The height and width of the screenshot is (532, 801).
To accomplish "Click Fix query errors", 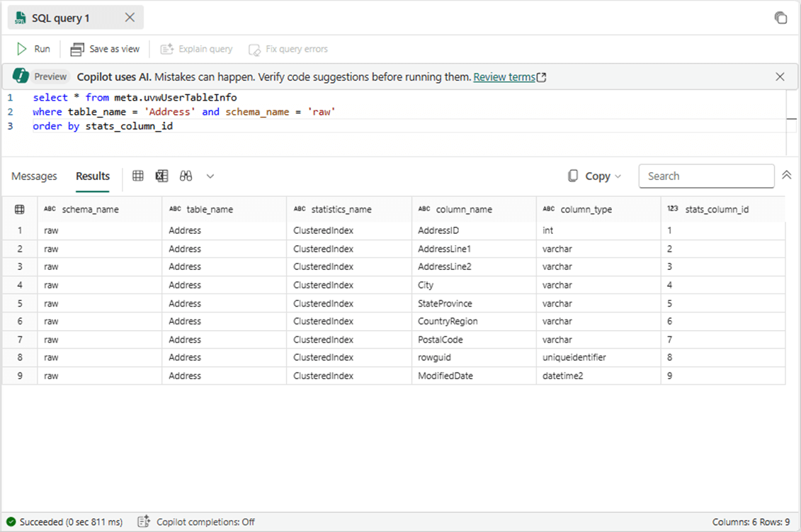I will pyautogui.click(x=288, y=49).
